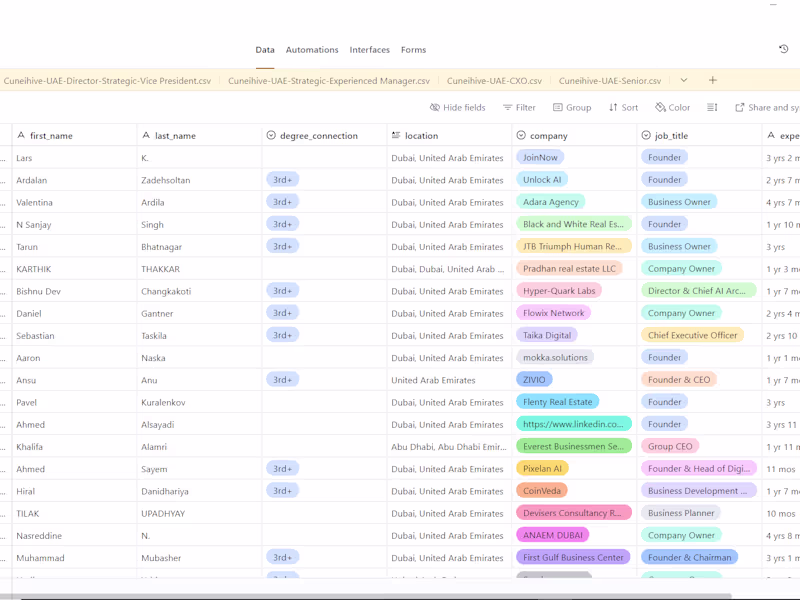
Task: Select Business Development job title cell
Action: [x=699, y=491]
